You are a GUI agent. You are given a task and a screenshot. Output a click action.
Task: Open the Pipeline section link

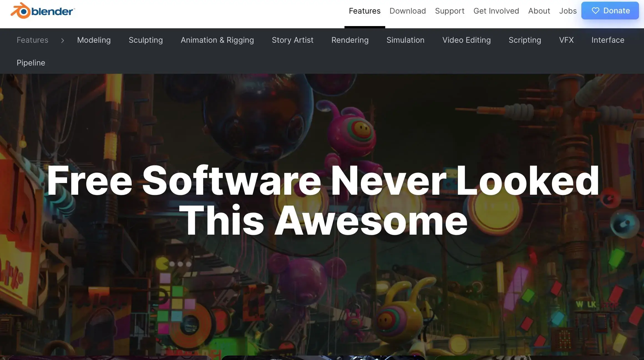31,63
